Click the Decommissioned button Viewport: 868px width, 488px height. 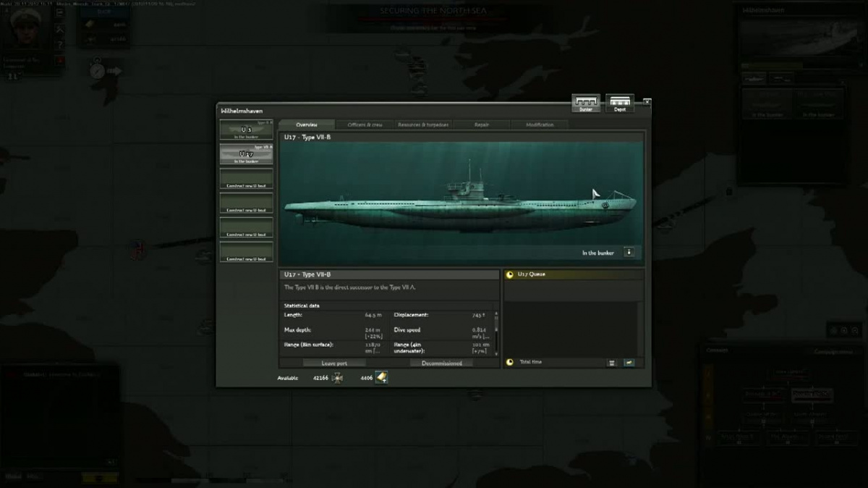(x=441, y=363)
